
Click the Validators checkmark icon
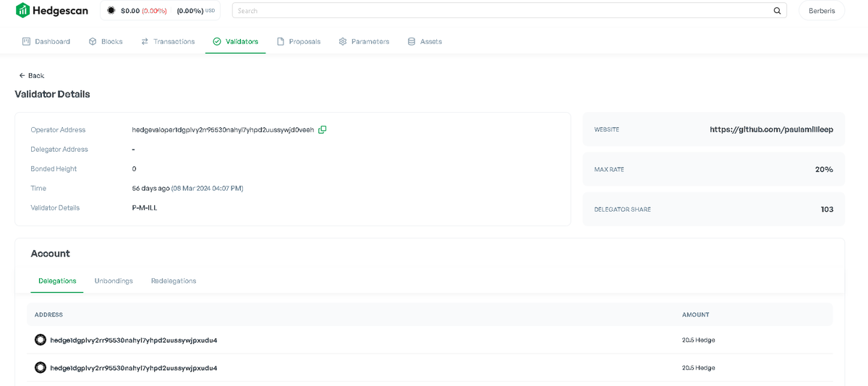[217, 41]
